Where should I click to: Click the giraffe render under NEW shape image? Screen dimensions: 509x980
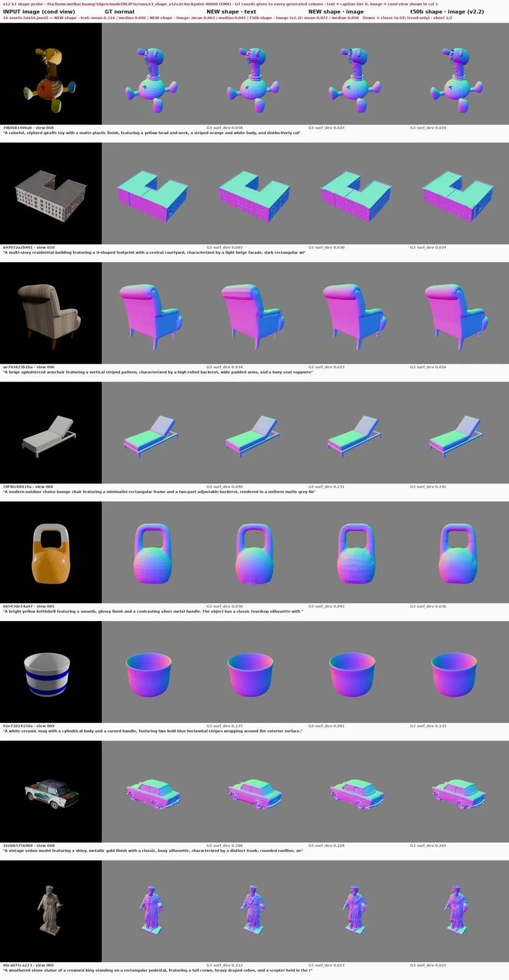[x=356, y=74]
